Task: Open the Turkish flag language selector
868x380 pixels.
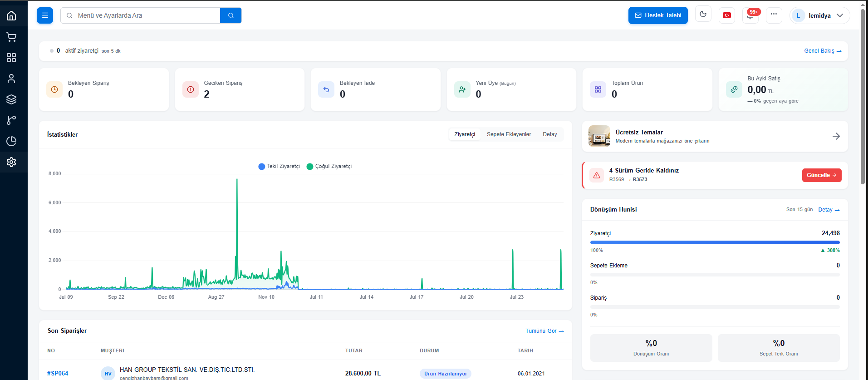Action: pos(727,15)
